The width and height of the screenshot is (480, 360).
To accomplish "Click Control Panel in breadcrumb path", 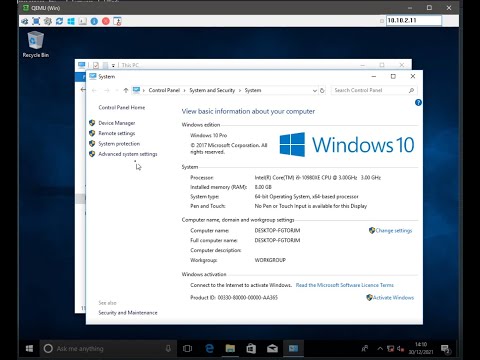I will pos(164,90).
